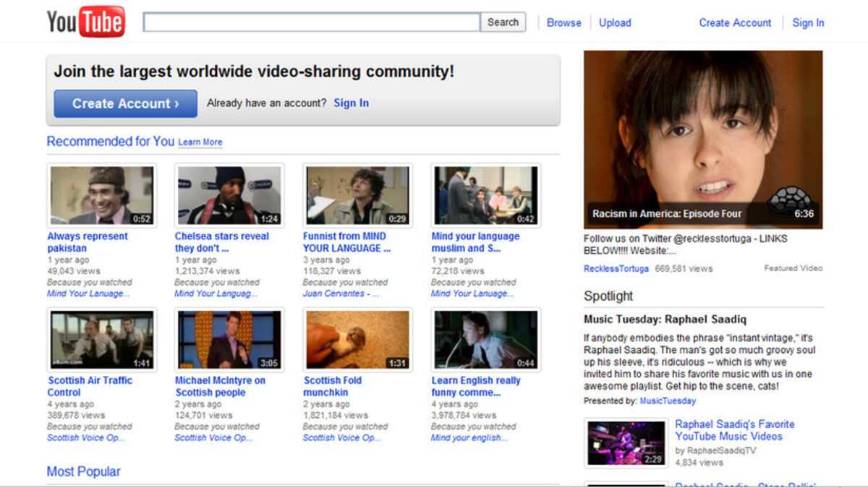This screenshot has width=868, height=488.
Task: Open the 'Michael McIntyre on Scottish people' thumbnail
Action: point(229,340)
